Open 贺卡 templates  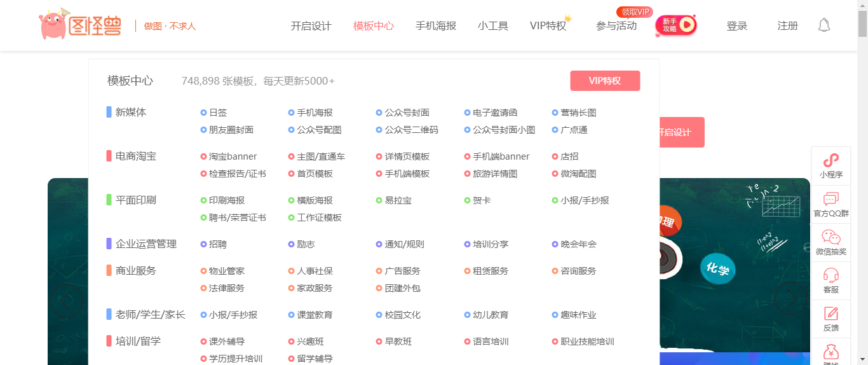[482, 200]
